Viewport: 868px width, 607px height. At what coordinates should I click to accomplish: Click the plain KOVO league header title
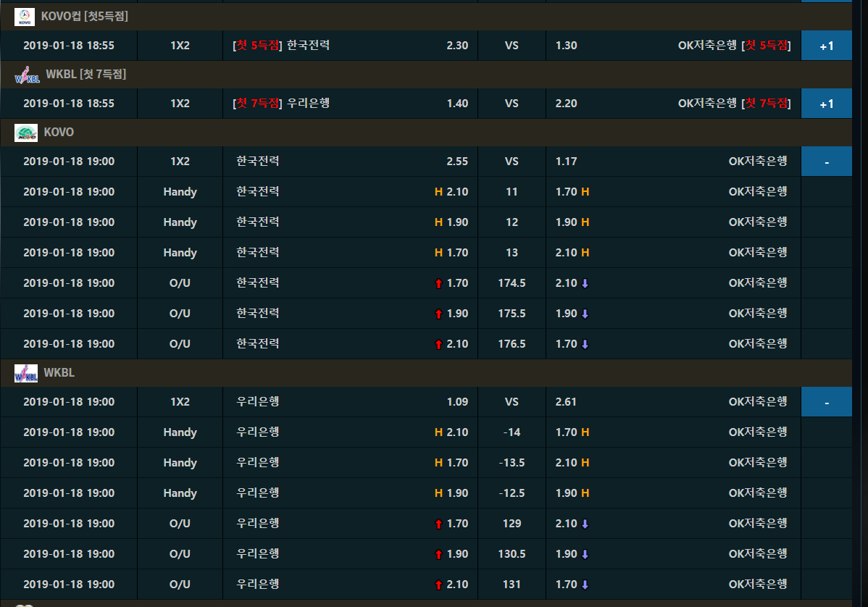click(59, 133)
